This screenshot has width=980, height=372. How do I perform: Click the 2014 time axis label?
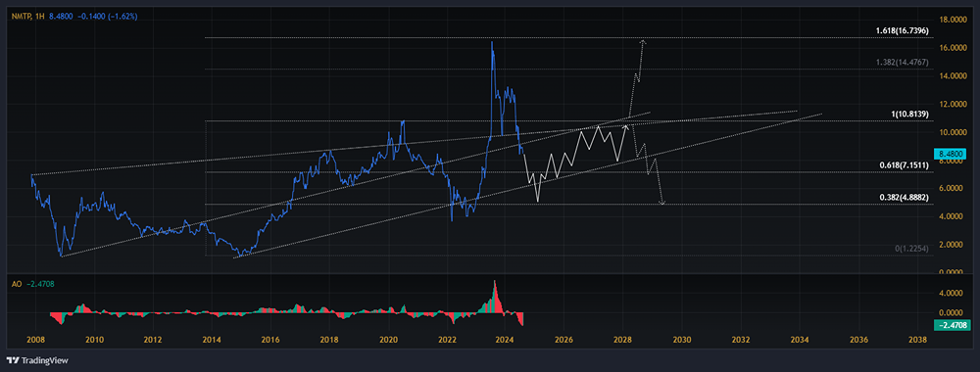[212, 340]
